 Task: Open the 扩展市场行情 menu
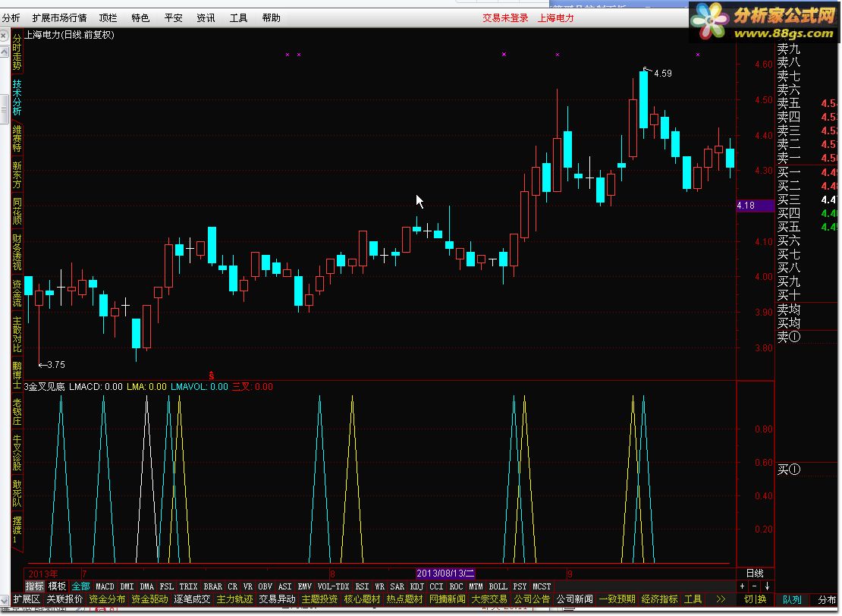[x=59, y=17]
